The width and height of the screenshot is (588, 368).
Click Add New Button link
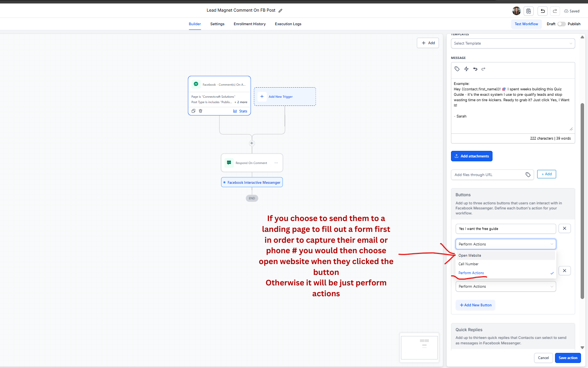click(x=475, y=305)
